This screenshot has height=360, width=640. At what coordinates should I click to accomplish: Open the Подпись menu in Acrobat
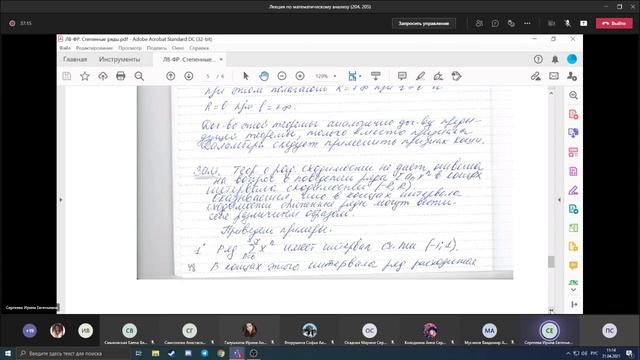pyautogui.click(x=157, y=48)
